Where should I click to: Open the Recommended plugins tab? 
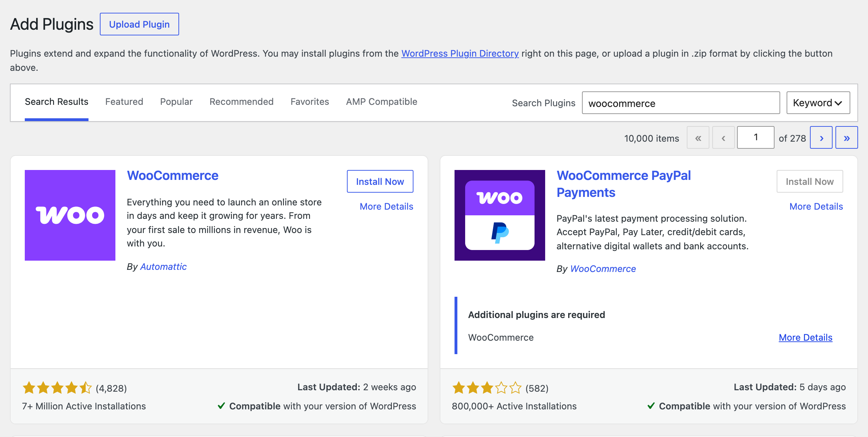pyautogui.click(x=241, y=102)
